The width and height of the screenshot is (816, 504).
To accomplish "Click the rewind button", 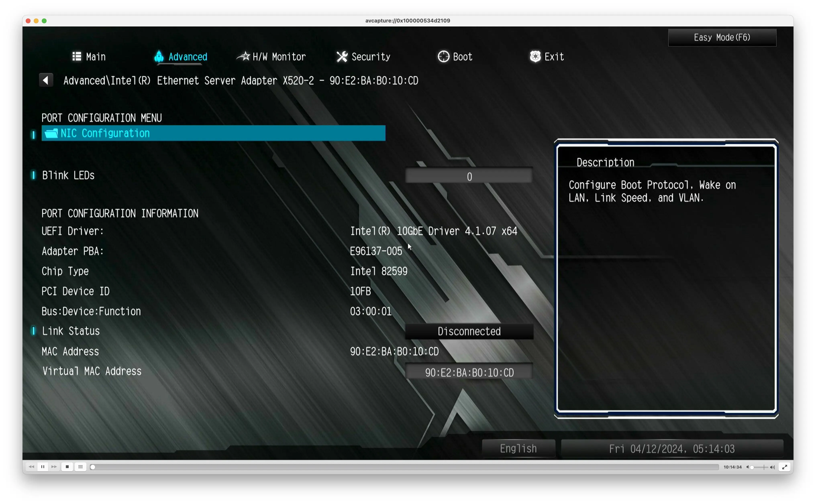I will point(31,467).
